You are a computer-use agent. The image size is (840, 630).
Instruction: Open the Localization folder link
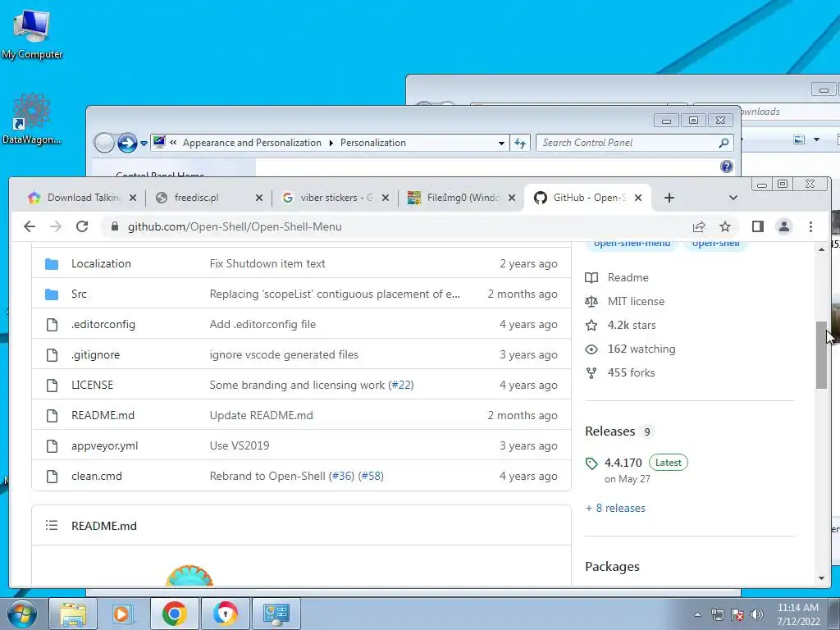101,263
